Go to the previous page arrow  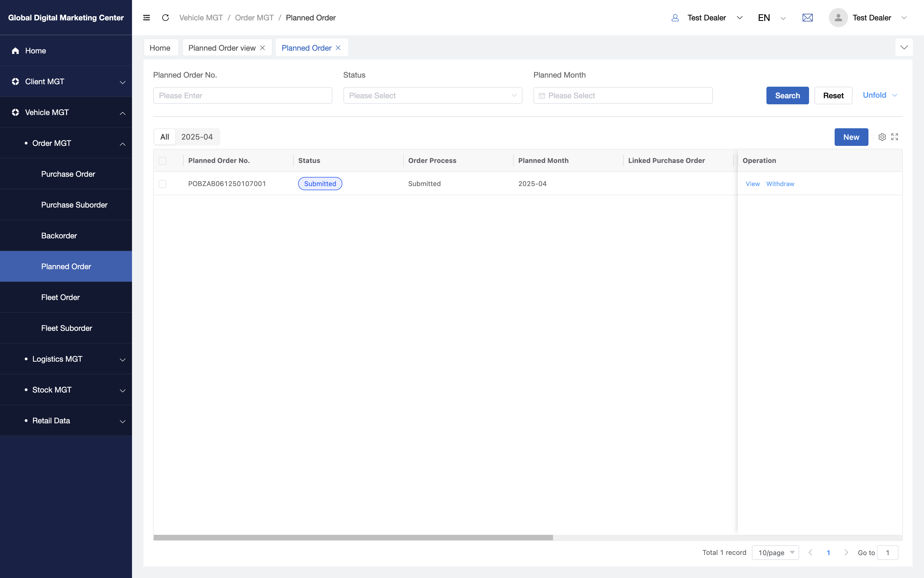click(810, 552)
